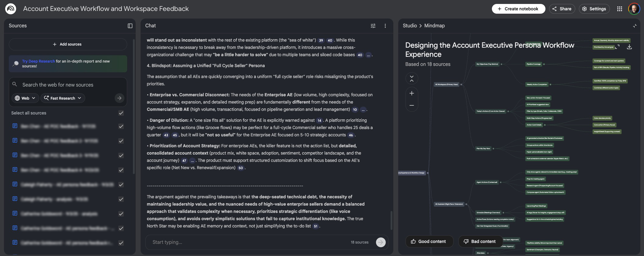Download the mindmap image
Image resolution: width=644 pixels, height=256 pixels.
(629, 47)
